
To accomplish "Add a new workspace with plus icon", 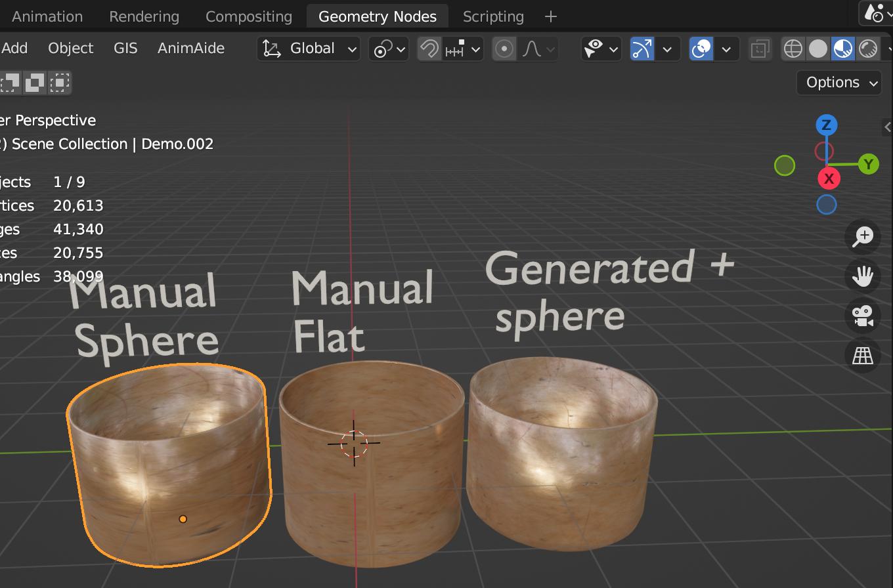I will point(551,16).
